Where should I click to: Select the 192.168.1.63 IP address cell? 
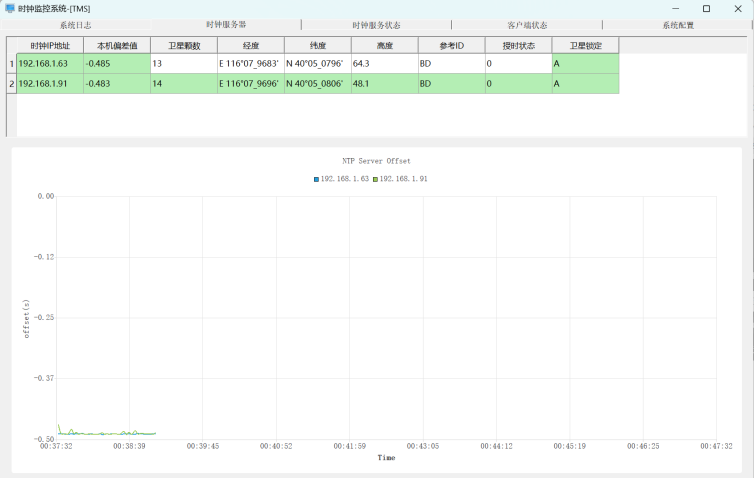(50, 64)
